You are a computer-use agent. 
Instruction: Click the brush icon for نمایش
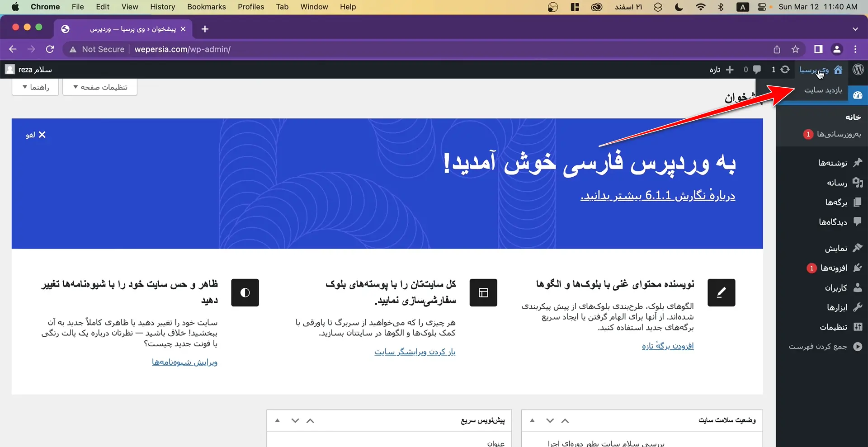(x=858, y=248)
